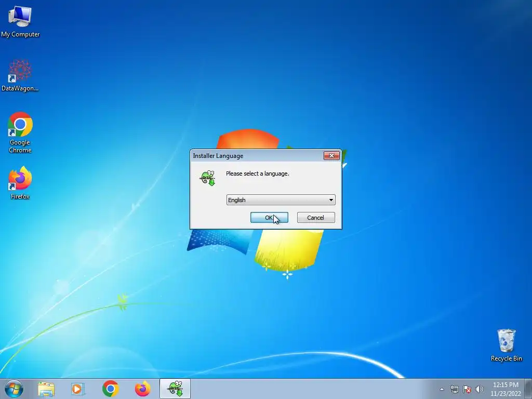Viewport: 532px width, 399px height.
Task: Open the taskbar clock showing 12:15 PM
Action: point(506,389)
